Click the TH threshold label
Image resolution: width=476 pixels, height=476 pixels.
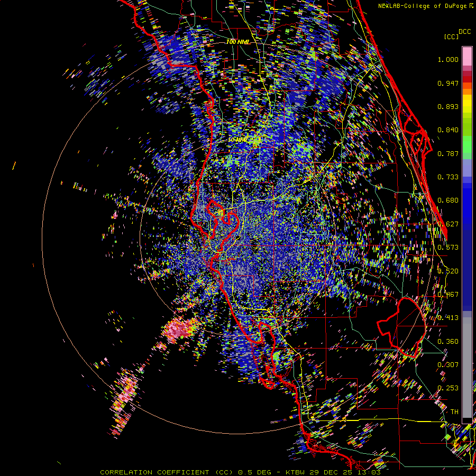(454, 412)
